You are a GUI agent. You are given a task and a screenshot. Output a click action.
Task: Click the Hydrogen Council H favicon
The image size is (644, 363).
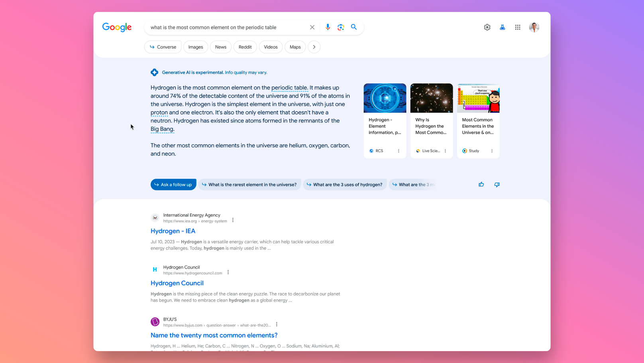tap(155, 270)
